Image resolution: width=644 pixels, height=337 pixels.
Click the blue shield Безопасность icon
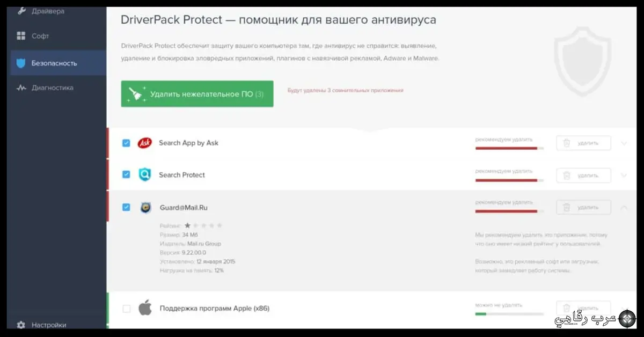pyautogui.click(x=21, y=63)
